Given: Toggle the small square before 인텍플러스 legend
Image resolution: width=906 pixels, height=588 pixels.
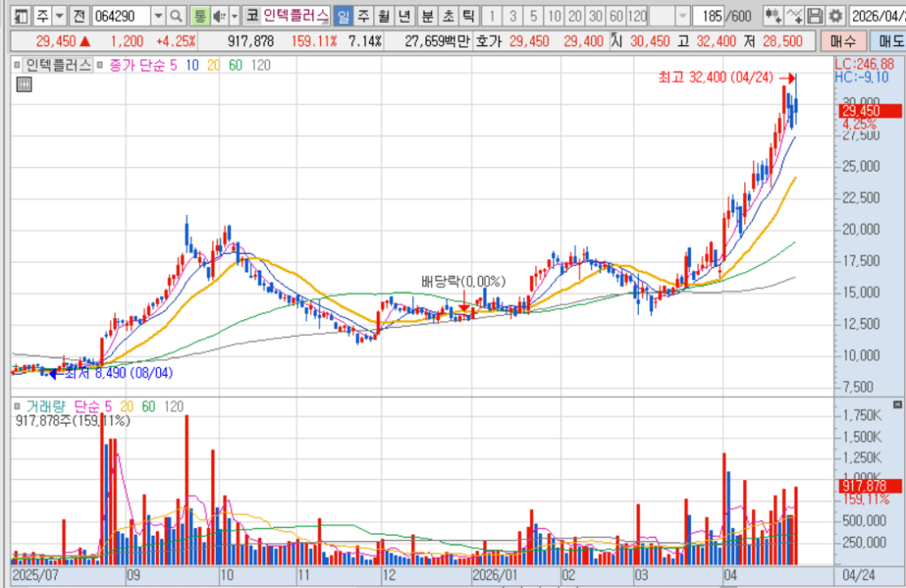Looking at the screenshot, I should 17,65.
